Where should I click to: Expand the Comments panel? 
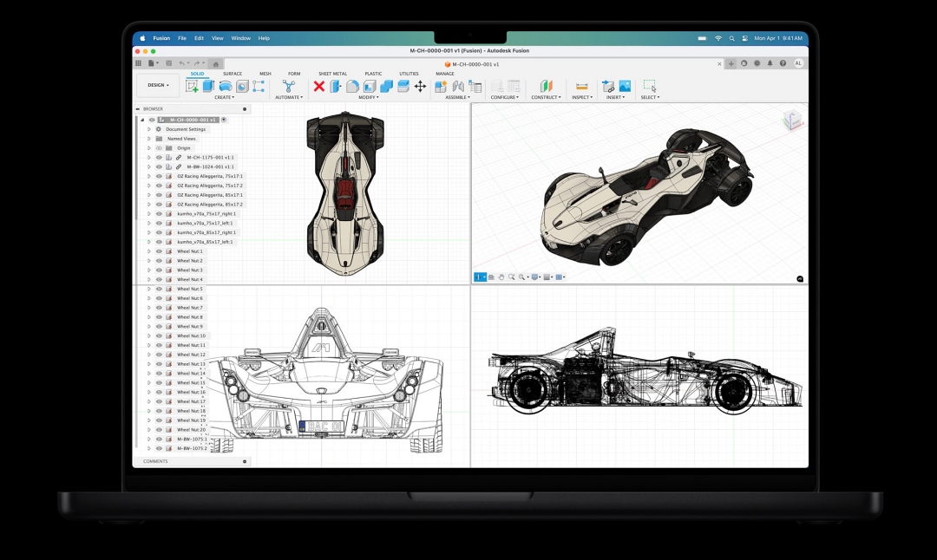245,461
